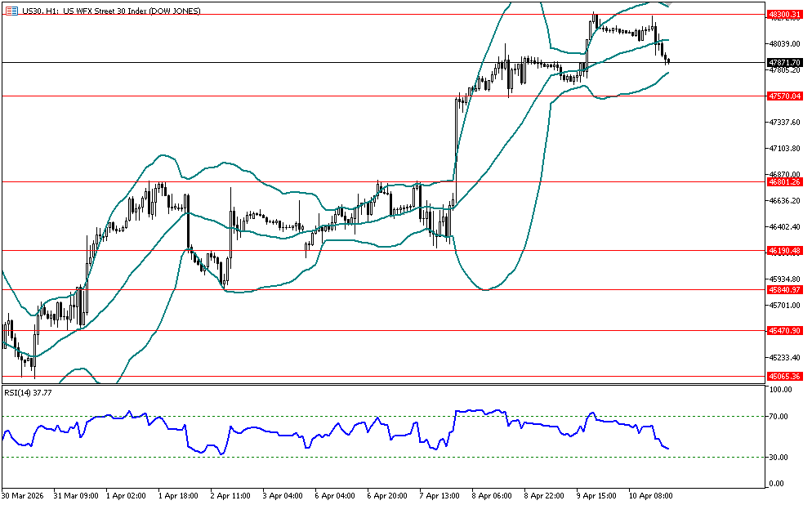The width and height of the screenshot is (812, 505).
Task: Click the 30 Mar 2026 date label
Action: 23,495
